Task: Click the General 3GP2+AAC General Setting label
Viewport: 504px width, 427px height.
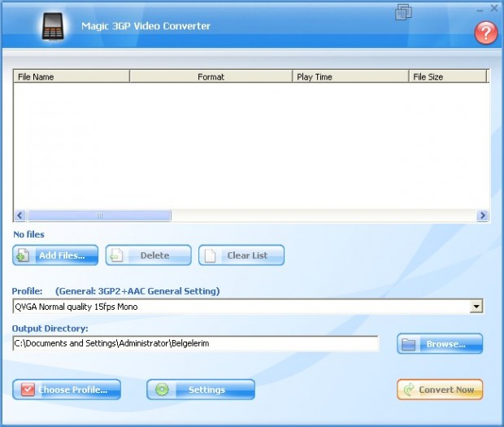Action: [137, 291]
